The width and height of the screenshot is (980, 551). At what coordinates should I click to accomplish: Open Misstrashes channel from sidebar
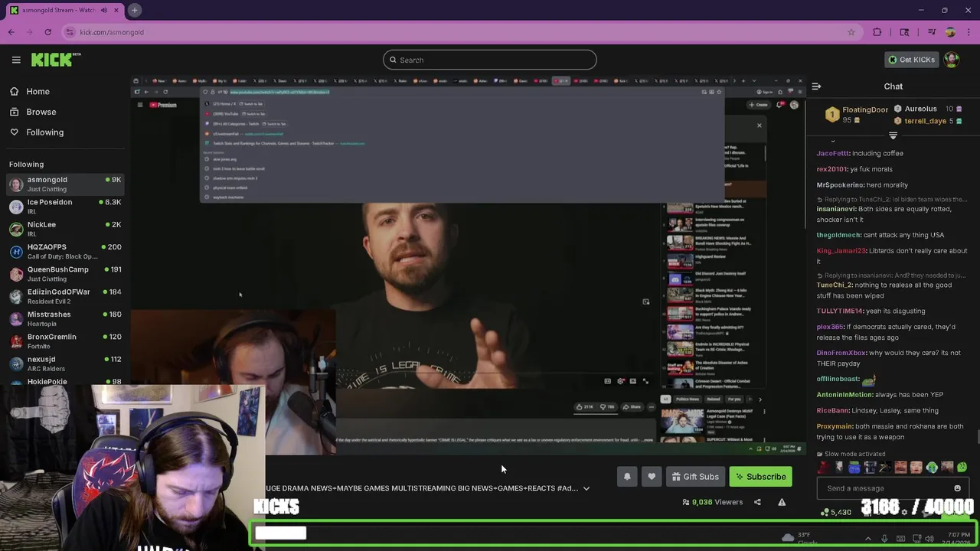coord(65,318)
